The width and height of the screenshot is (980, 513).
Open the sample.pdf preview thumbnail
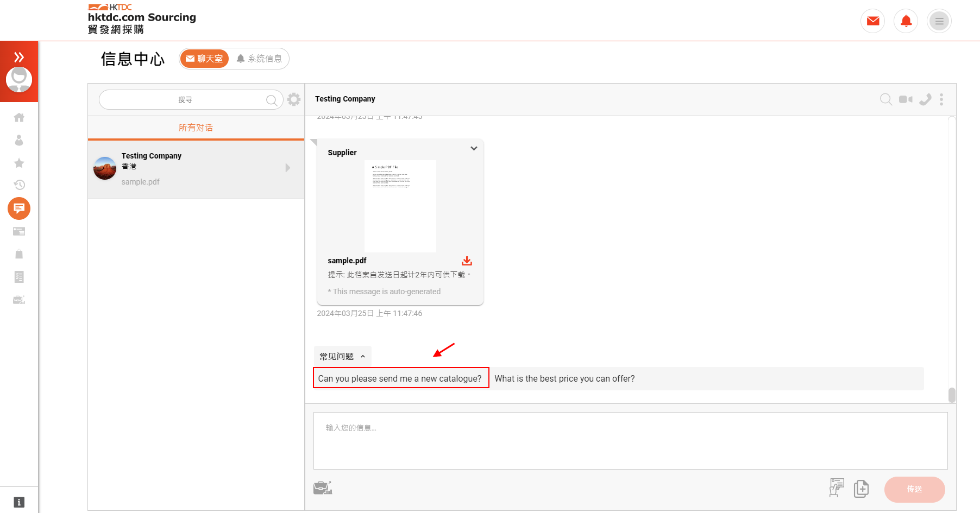coord(400,206)
